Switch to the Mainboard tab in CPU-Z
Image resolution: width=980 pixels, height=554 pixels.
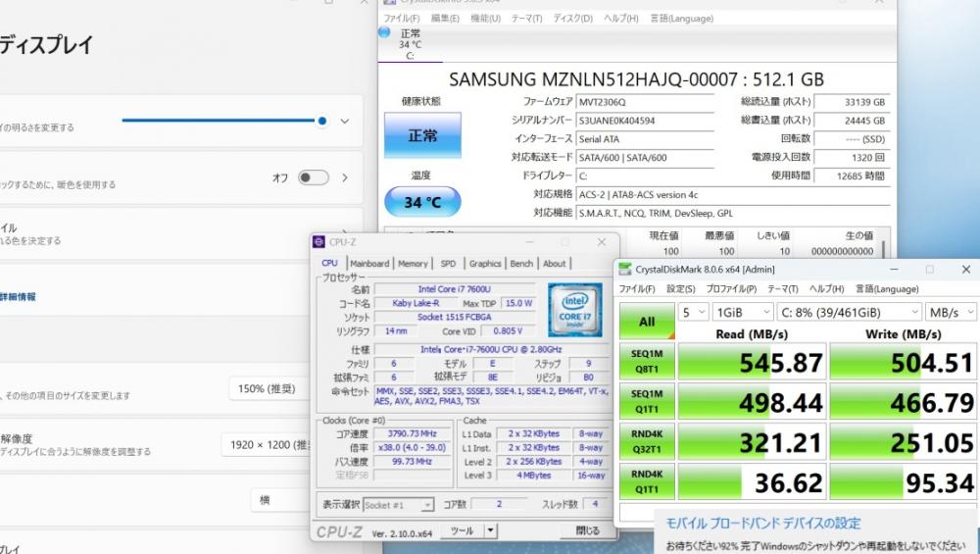coord(369,264)
